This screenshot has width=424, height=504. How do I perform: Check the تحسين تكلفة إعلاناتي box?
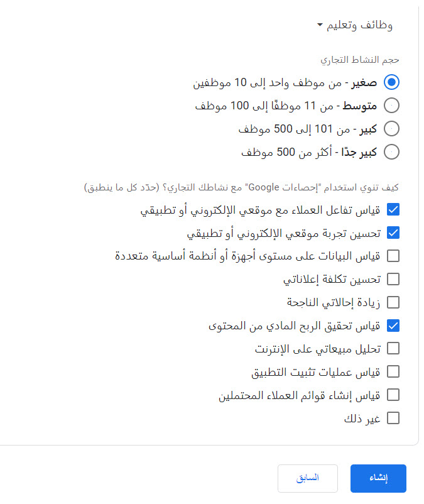click(x=393, y=279)
